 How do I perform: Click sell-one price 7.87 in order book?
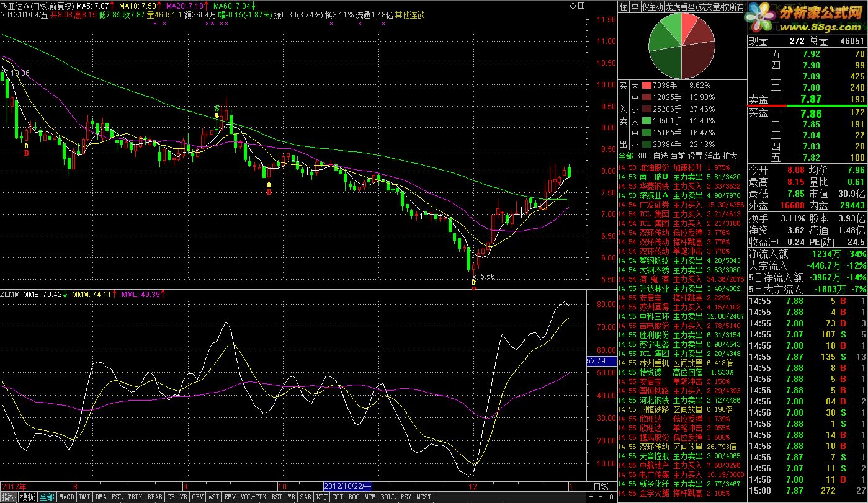pyautogui.click(x=810, y=99)
